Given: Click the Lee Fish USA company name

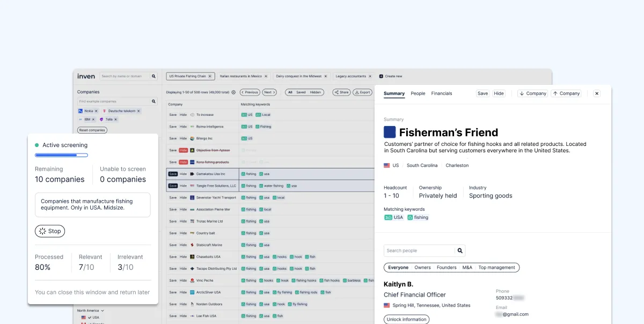Looking at the screenshot, I should tap(207, 316).
